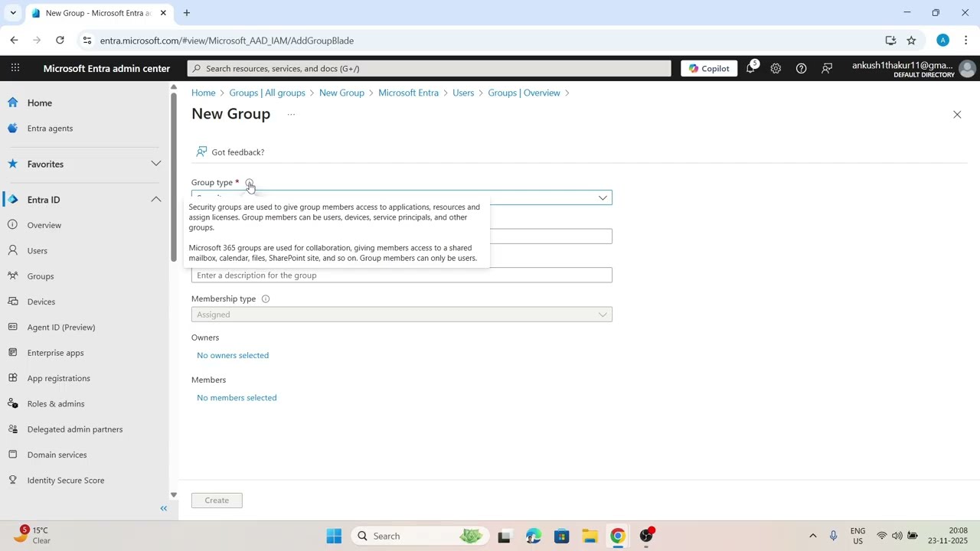980x551 pixels.
Task: Click the Groups | All groups breadcrumb
Action: 267,93
